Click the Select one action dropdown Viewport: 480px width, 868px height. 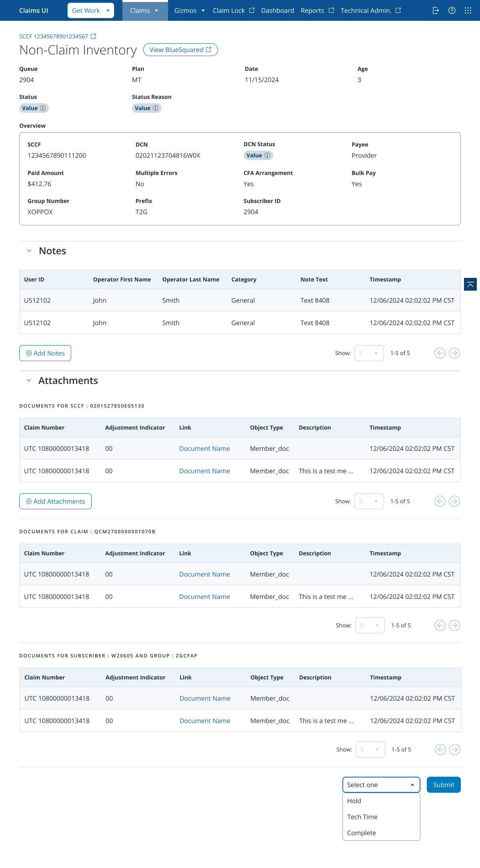coord(381,785)
